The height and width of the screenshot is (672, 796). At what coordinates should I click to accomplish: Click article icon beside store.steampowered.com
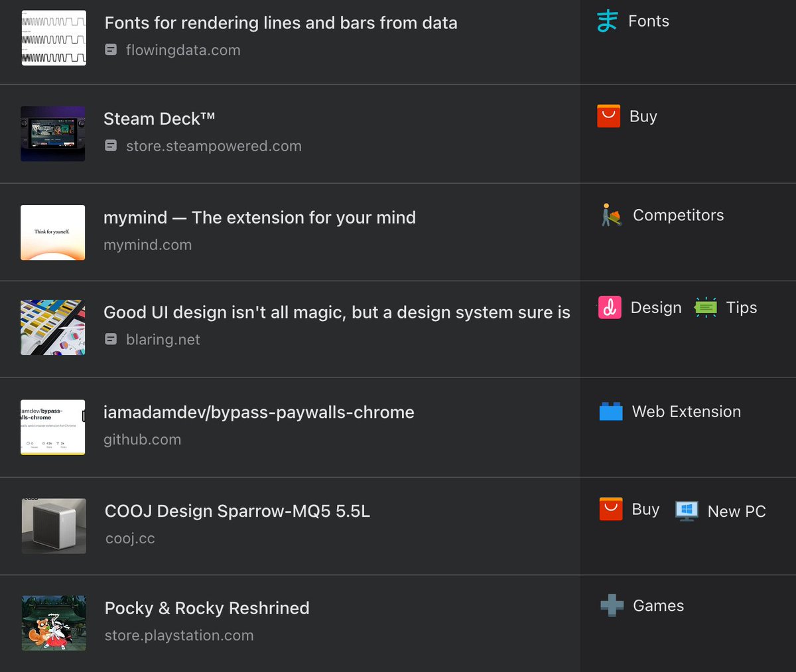pyautogui.click(x=111, y=145)
